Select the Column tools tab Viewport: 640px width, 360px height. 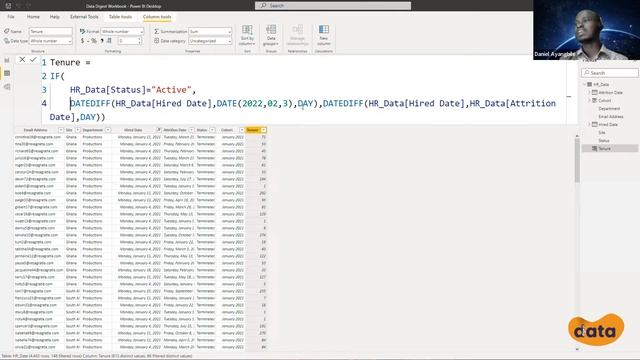point(157,17)
